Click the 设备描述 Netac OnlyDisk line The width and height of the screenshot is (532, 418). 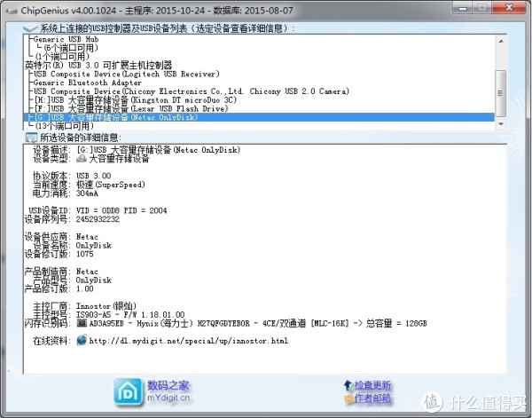click(x=159, y=150)
